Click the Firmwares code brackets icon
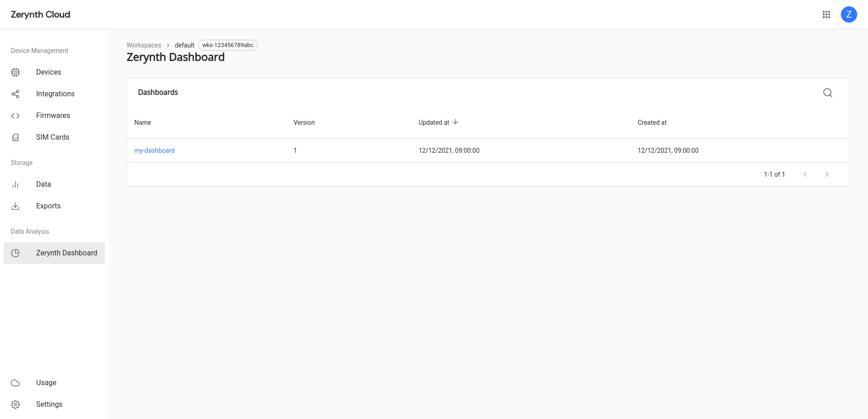 coord(15,116)
